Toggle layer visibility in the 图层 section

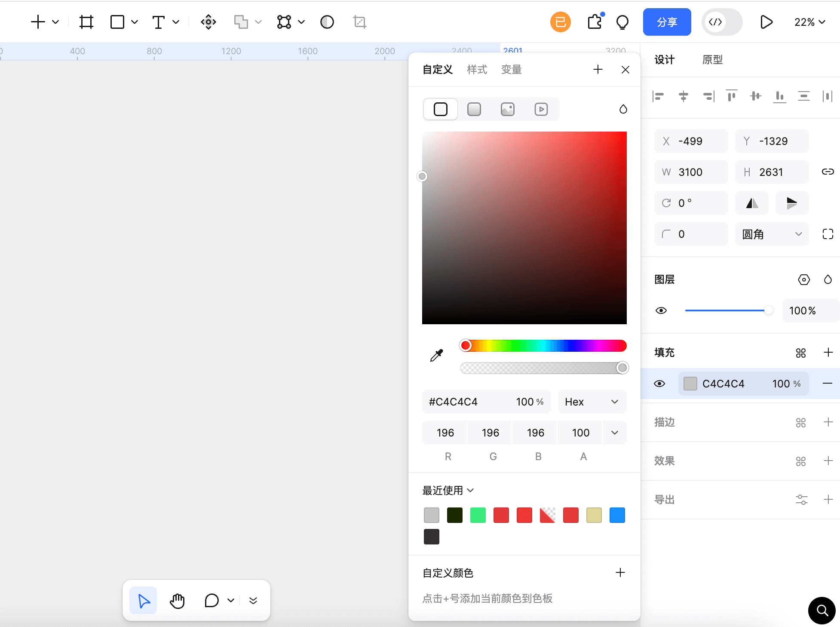pyautogui.click(x=661, y=310)
